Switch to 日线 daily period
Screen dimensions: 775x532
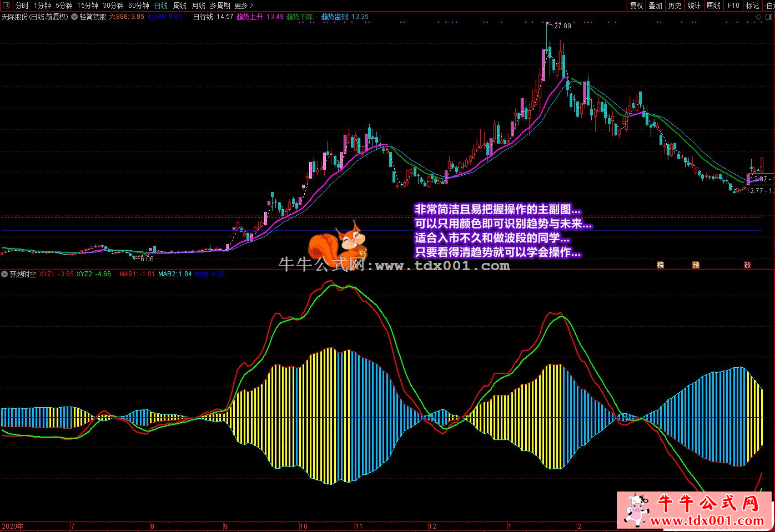click(160, 6)
